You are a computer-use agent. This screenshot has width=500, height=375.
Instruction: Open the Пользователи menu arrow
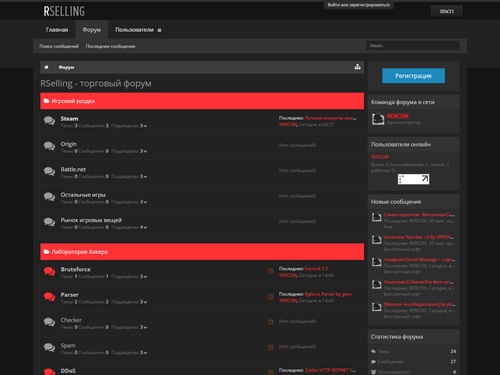[x=159, y=30]
